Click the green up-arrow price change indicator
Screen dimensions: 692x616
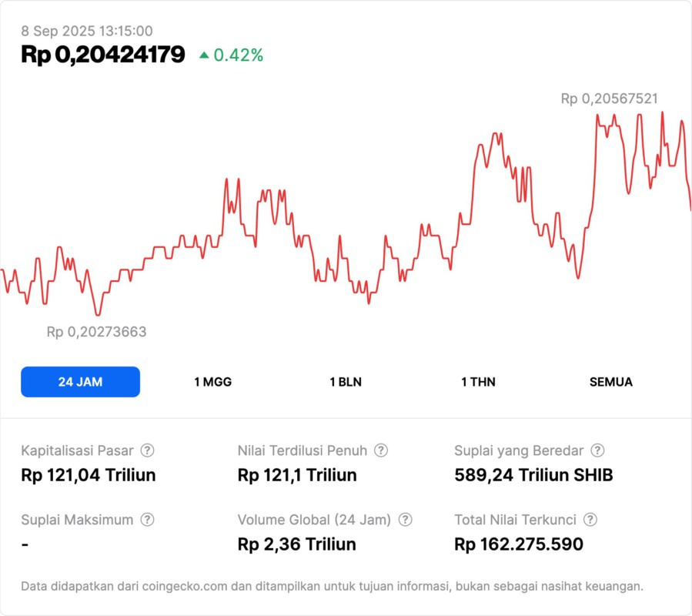click(x=204, y=55)
